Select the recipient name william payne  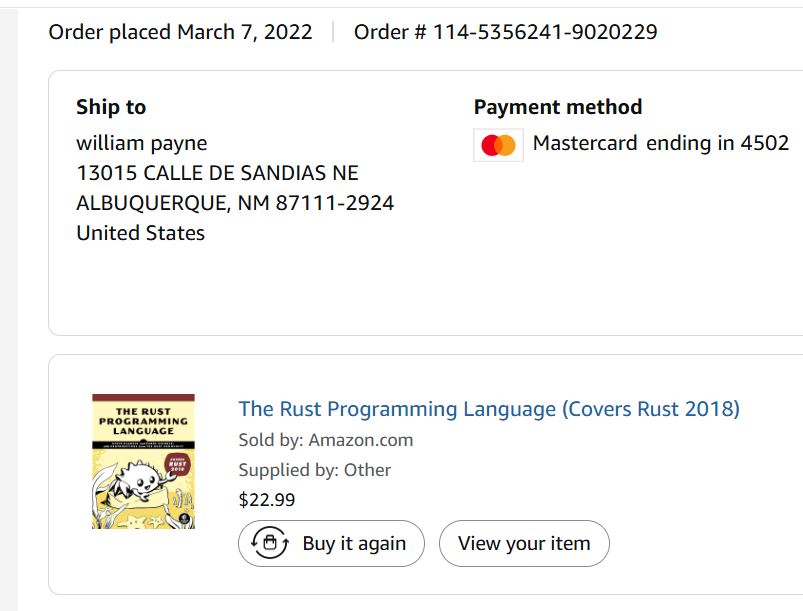tap(142, 143)
